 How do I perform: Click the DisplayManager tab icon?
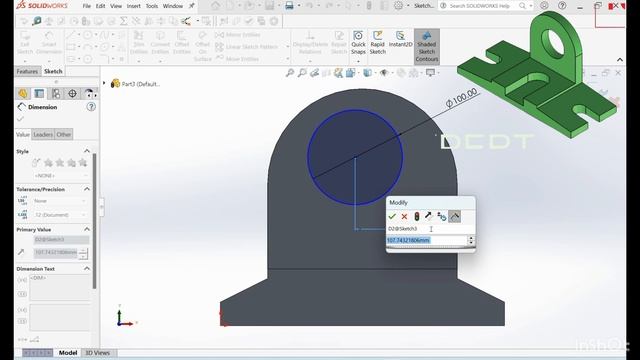click(x=88, y=93)
